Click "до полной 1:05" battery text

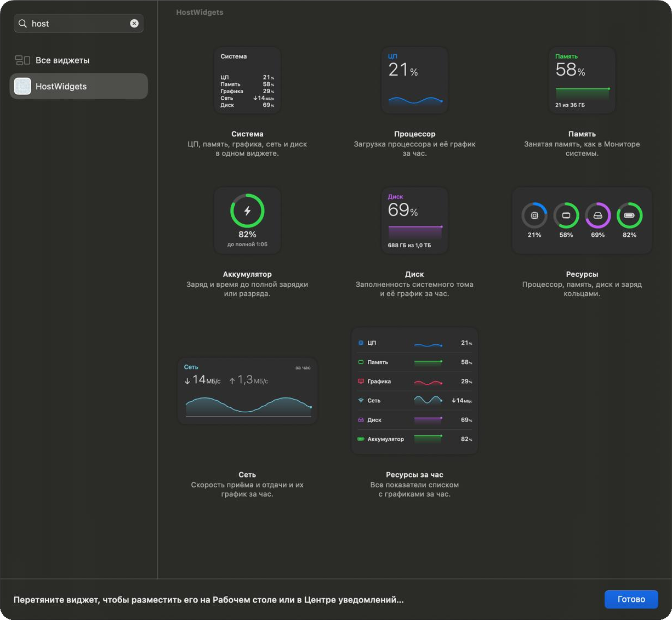247,244
